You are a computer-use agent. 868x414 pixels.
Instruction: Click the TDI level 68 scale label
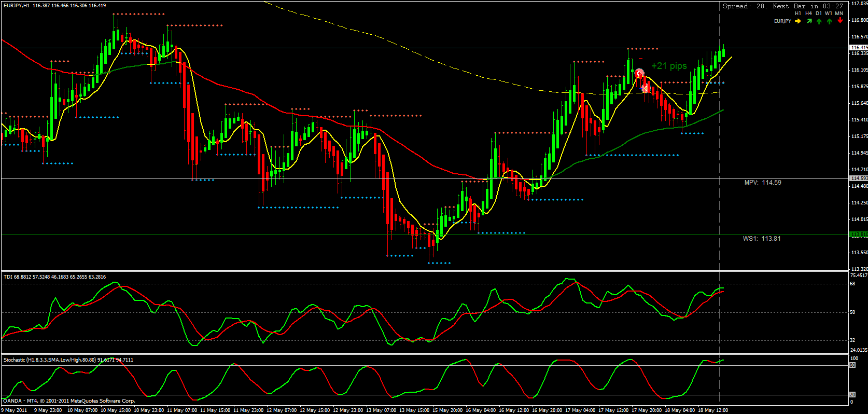(x=853, y=284)
